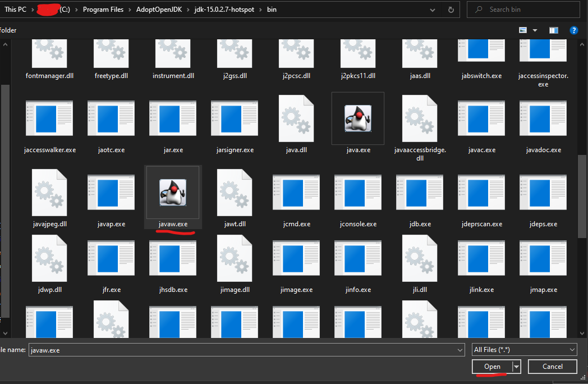The height and width of the screenshot is (384, 588).
Task: Click the Cancel button
Action: pyautogui.click(x=553, y=367)
